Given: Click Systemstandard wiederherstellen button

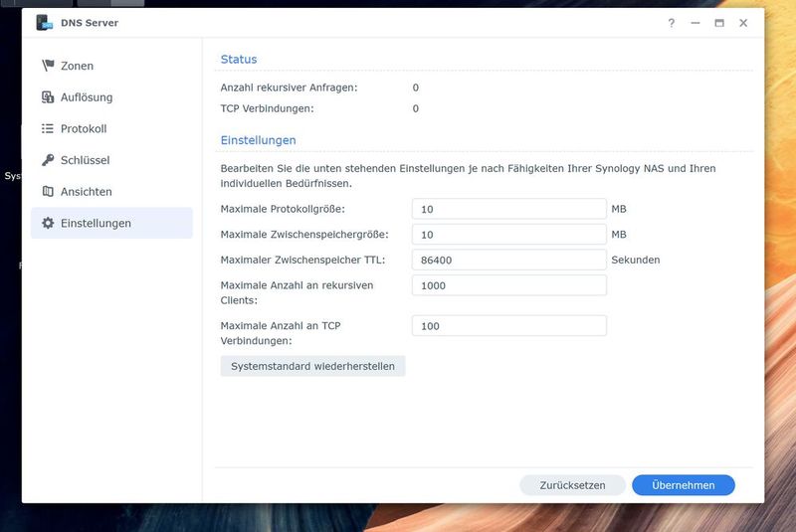Looking at the screenshot, I should [x=312, y=366].
